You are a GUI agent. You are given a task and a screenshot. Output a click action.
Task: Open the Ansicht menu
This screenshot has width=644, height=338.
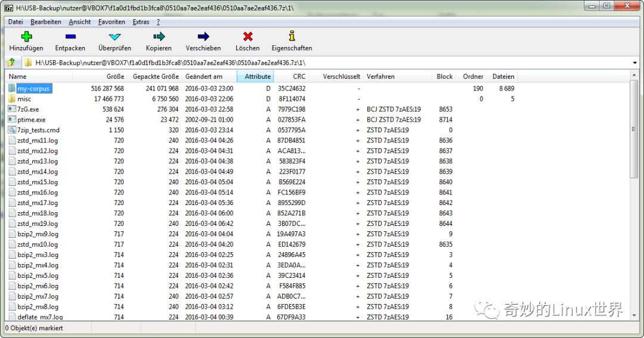[x=80, y=22]
